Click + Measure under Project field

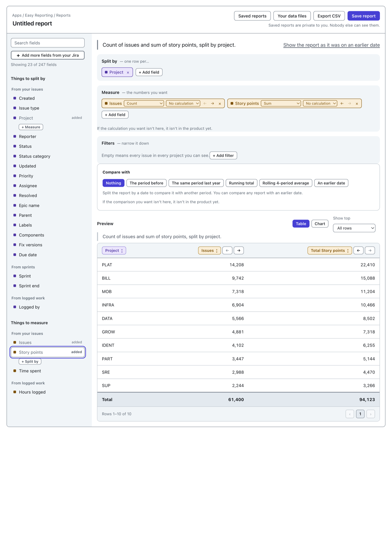(x=31, y=127)
